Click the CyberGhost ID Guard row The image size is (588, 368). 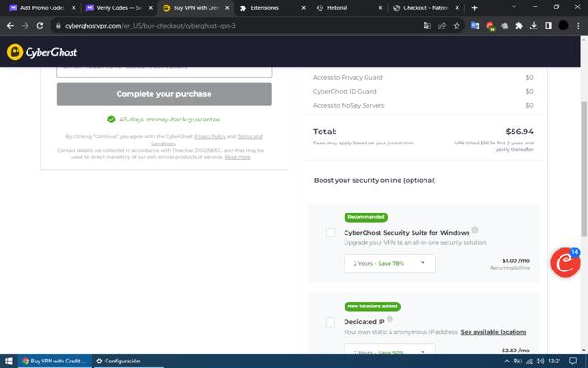[423, 91]
